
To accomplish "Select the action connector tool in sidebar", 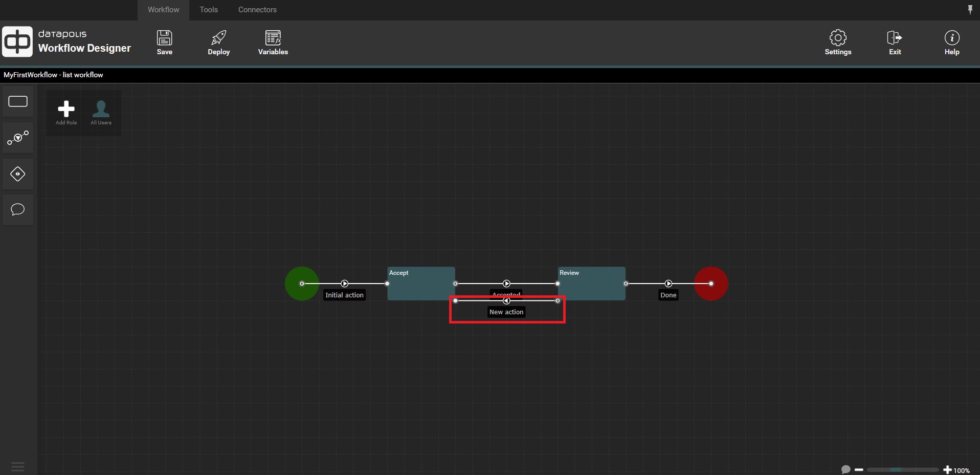I will (x=18, y=138).
